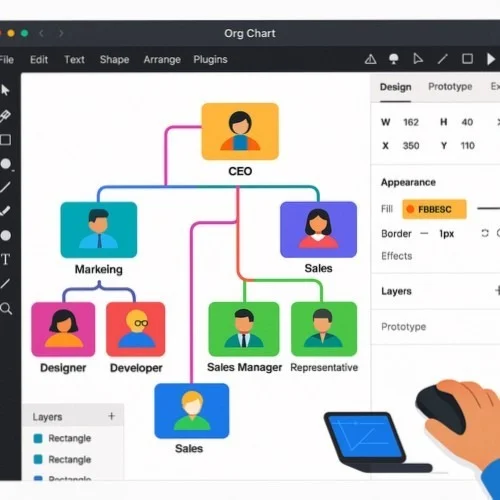Click the warning triangle icon in top toolbar
Viewport: 500px width, 500px height.
click(x=370, y=59)
